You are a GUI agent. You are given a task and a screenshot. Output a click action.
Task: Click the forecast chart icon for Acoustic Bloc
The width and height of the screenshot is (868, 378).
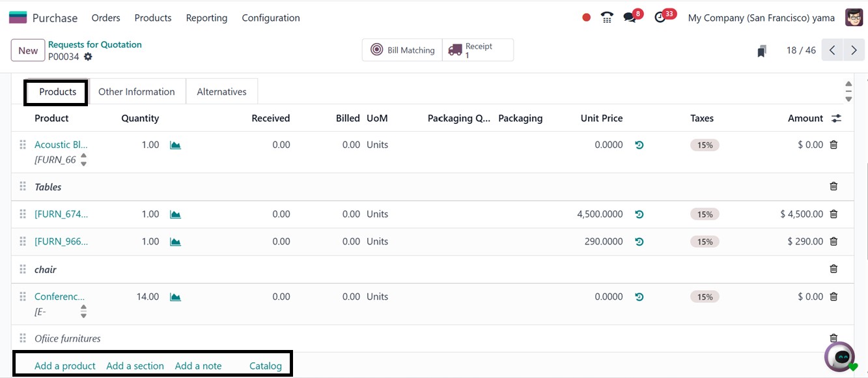point(175,145)
